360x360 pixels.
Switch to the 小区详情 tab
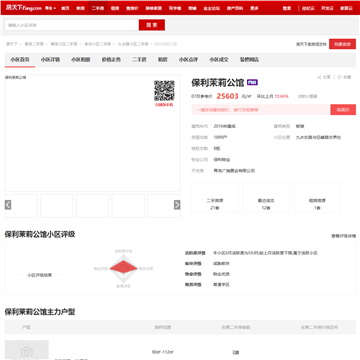click(x=50, y=60)
